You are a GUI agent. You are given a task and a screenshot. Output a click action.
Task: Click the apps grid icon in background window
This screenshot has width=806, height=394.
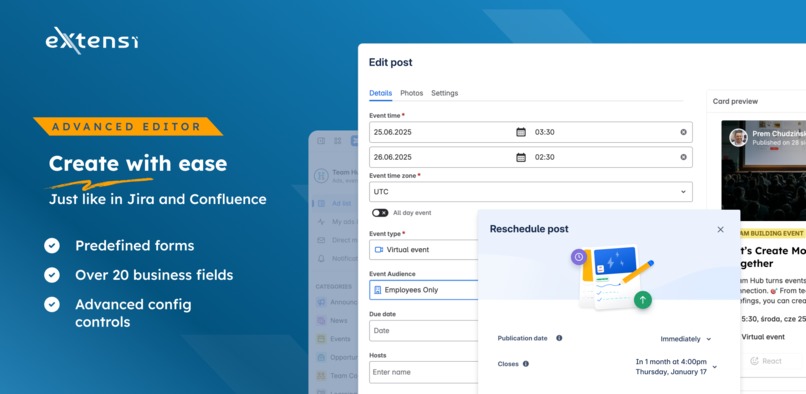pyautogui.click(x=338, y=140)
